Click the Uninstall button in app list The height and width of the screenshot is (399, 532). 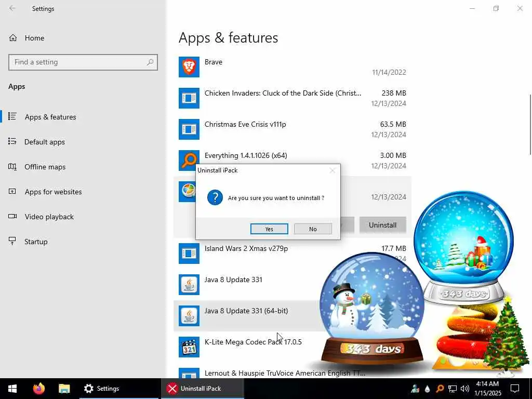pos(383,225)
